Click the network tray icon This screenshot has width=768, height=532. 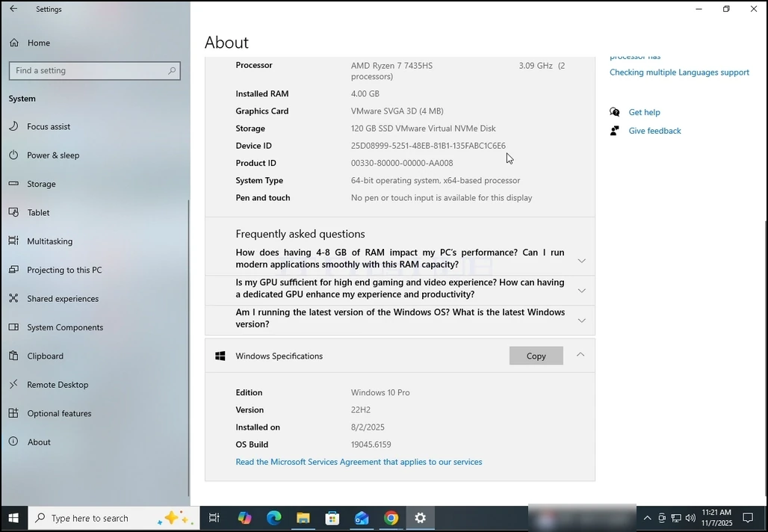tap(676, 519)
